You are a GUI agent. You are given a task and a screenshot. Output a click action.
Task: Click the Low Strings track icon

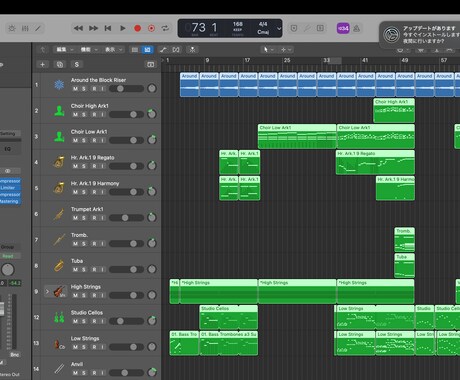pos(59,343)
